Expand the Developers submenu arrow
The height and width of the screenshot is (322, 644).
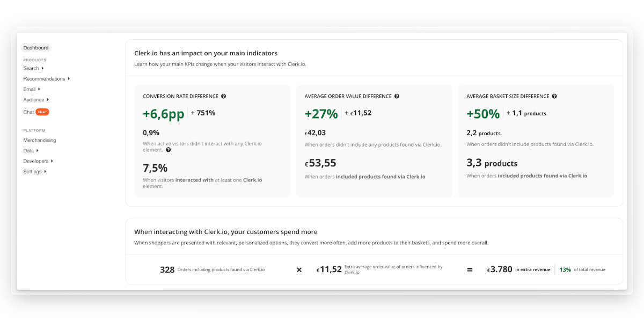click(x=52, y=161)
